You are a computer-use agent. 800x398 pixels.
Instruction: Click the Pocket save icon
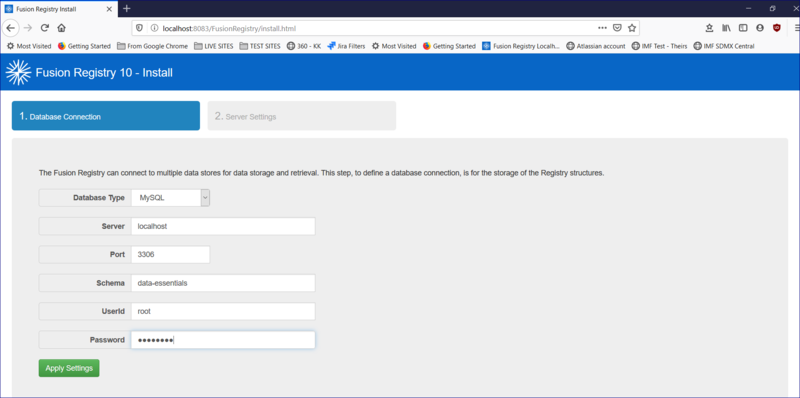tap(617, 28)
